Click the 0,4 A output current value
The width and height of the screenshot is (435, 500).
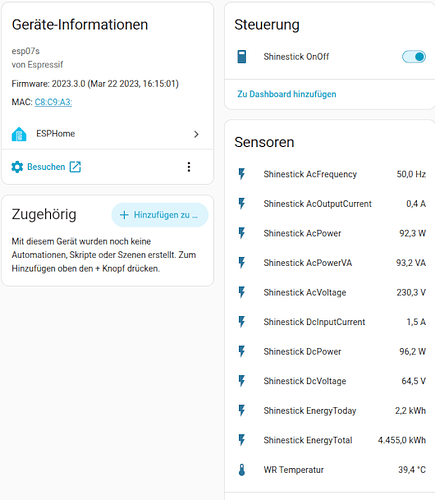tap(416, 204)
